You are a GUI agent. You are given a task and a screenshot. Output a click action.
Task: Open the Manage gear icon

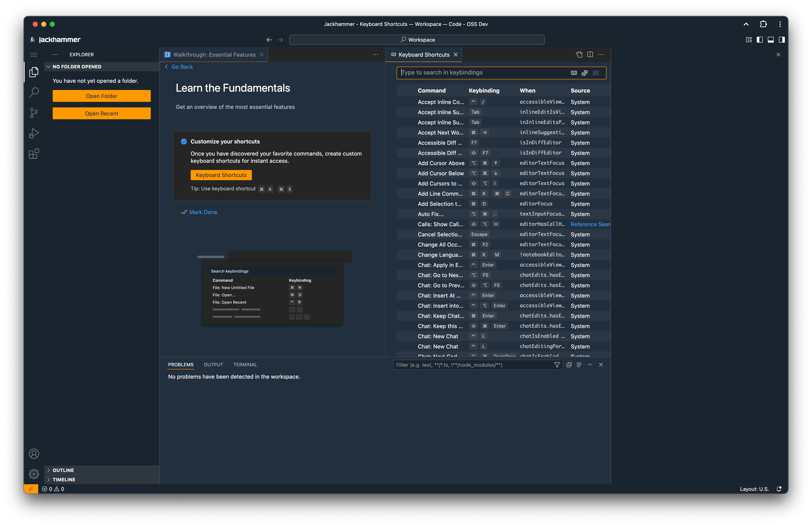click(34, 474)
